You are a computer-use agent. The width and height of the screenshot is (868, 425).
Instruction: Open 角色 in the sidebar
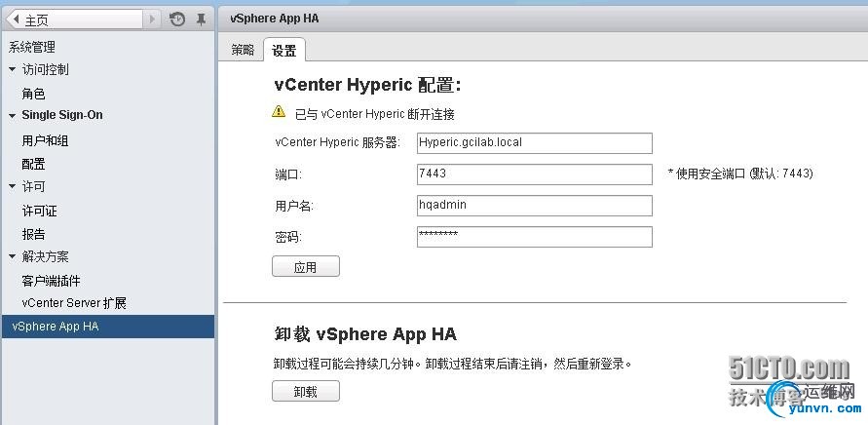point(33,95)
